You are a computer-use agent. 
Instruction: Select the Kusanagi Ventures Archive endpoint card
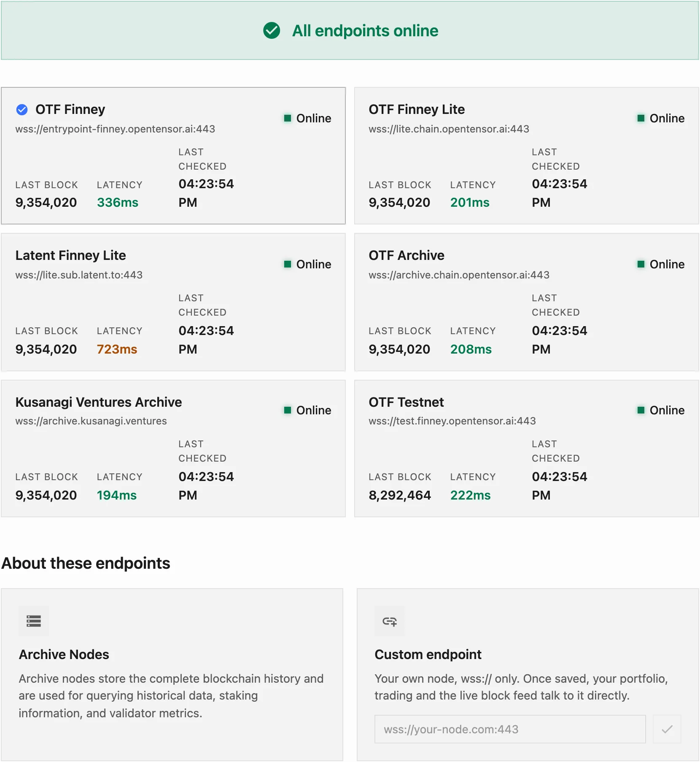pyautogui.click(x=173, y=449)
